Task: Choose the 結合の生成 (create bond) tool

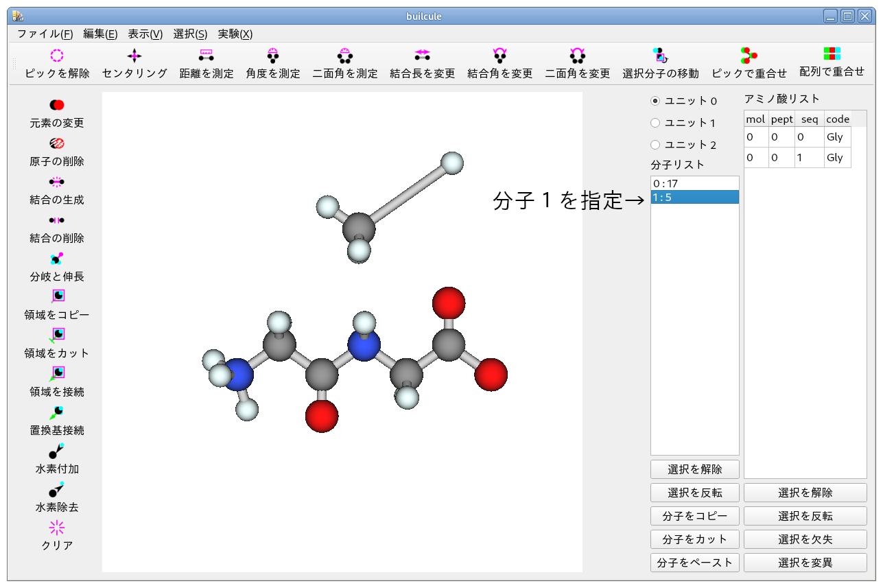Action: (x=56, y=189)
